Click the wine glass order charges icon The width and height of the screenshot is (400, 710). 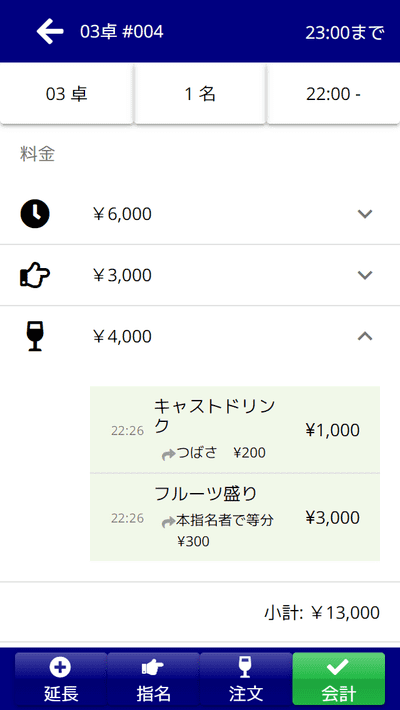(x=35, y=336)
